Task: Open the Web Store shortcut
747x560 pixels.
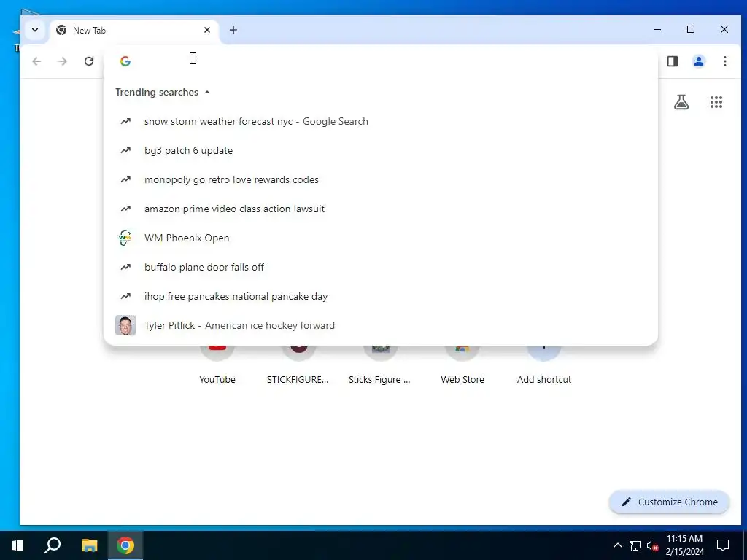Action: (462, 365)
